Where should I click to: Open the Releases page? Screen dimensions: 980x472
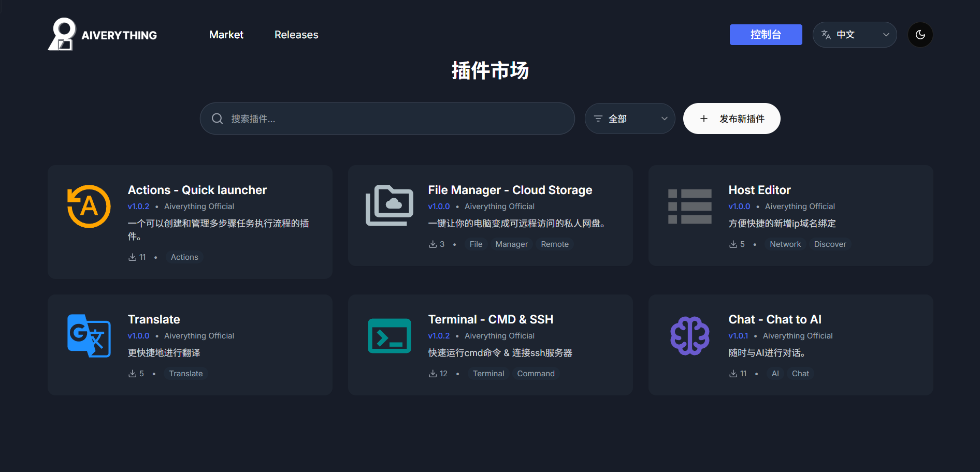pos(296,35)
